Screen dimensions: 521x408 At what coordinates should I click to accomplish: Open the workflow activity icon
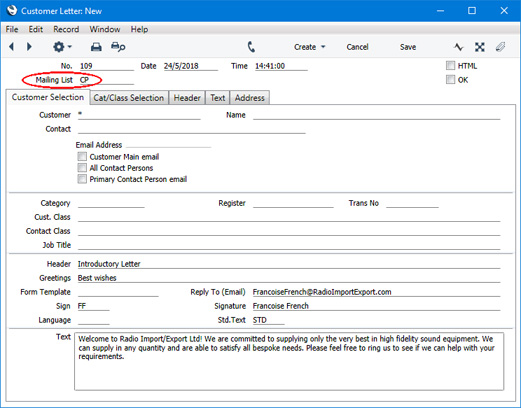tap(459, 47)
